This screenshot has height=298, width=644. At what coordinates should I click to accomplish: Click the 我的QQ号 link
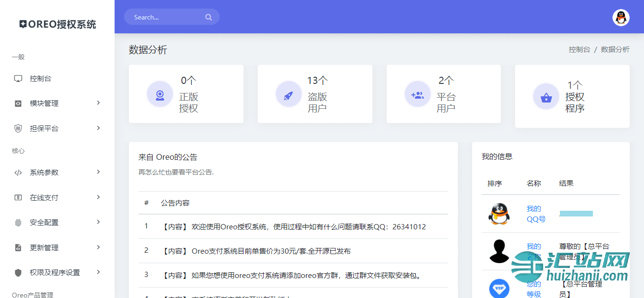[x=536, y=214]
